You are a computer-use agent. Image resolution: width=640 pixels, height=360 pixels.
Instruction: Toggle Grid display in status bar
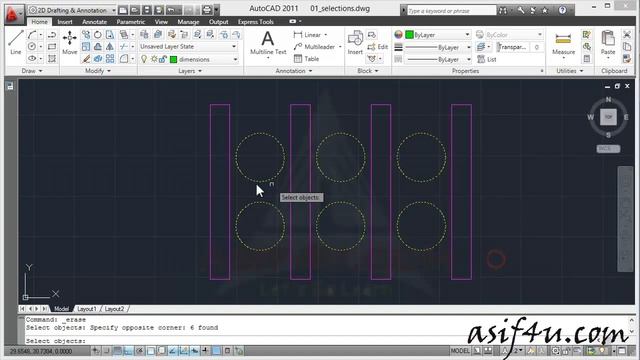click(x=118, y=351)
